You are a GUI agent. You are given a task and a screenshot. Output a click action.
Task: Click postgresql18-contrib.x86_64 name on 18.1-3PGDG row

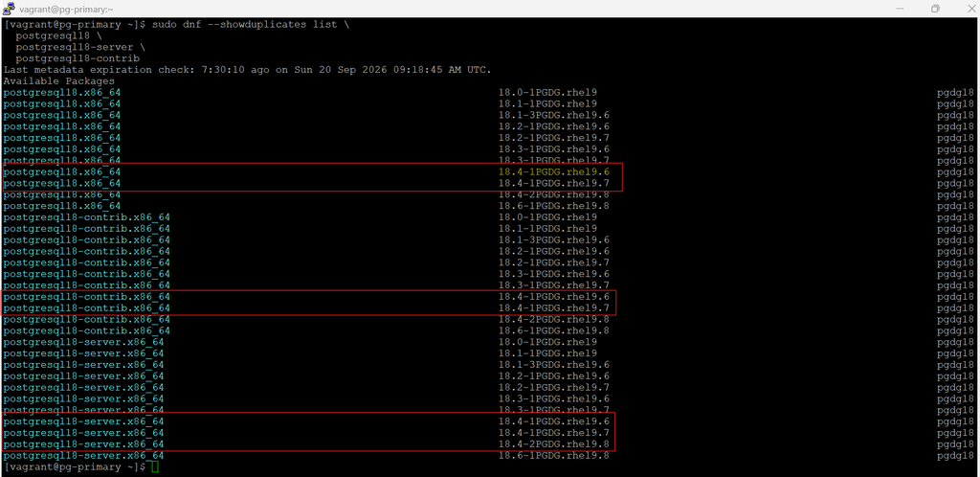(x=87, y=240)
